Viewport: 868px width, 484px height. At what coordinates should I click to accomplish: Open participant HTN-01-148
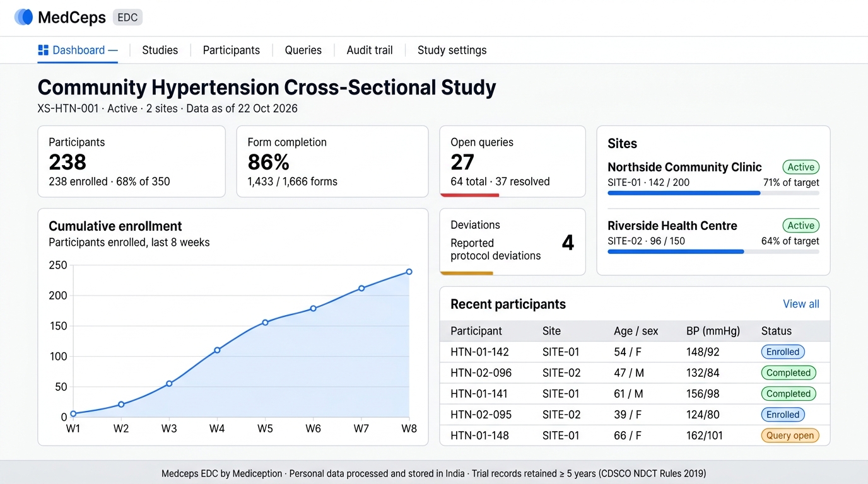479,435
